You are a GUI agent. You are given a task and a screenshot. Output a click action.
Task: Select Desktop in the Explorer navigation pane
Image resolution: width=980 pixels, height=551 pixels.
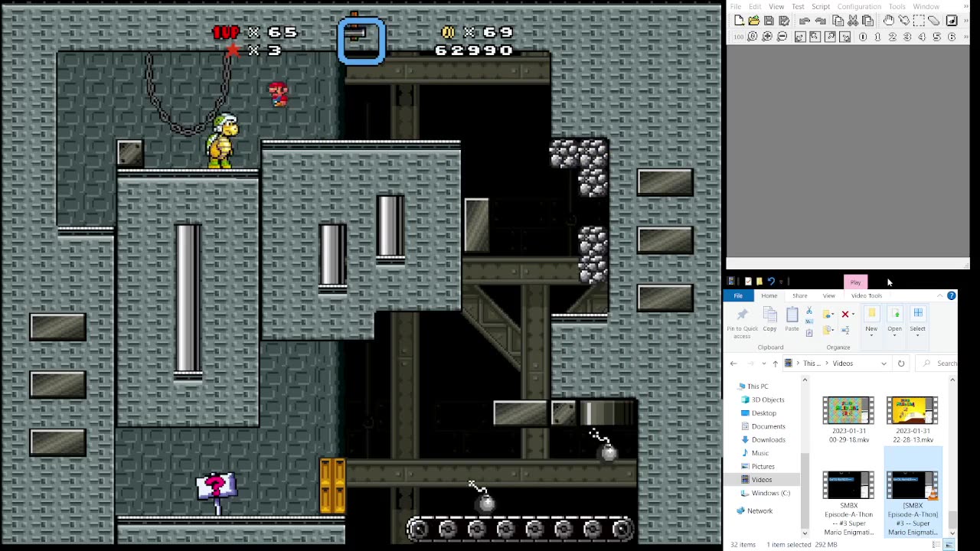click(763, 413)
